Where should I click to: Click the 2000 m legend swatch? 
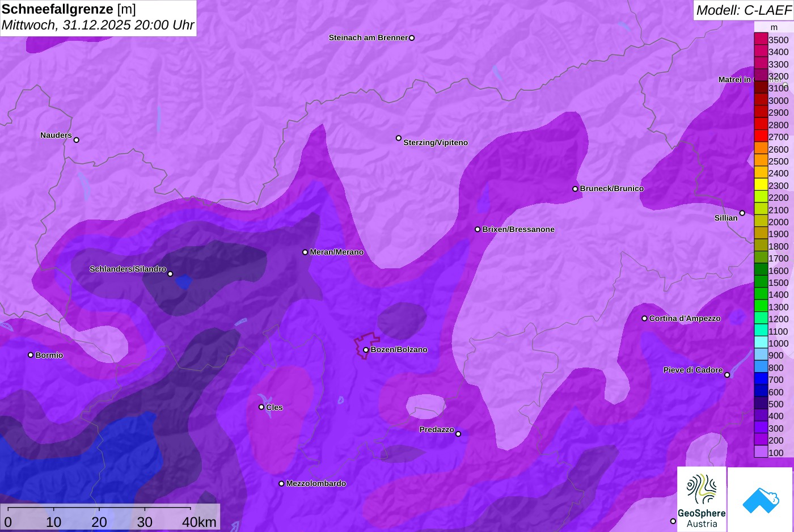[x=761, y=221]
